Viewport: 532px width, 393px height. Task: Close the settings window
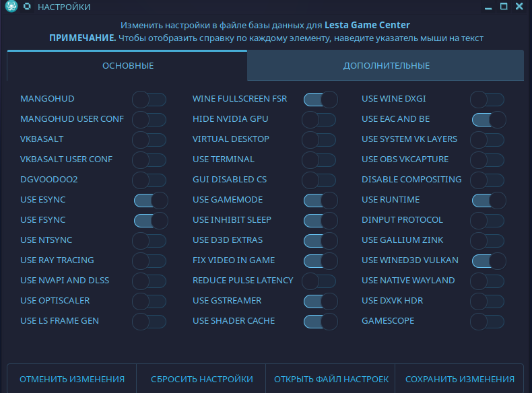point(520,7)
